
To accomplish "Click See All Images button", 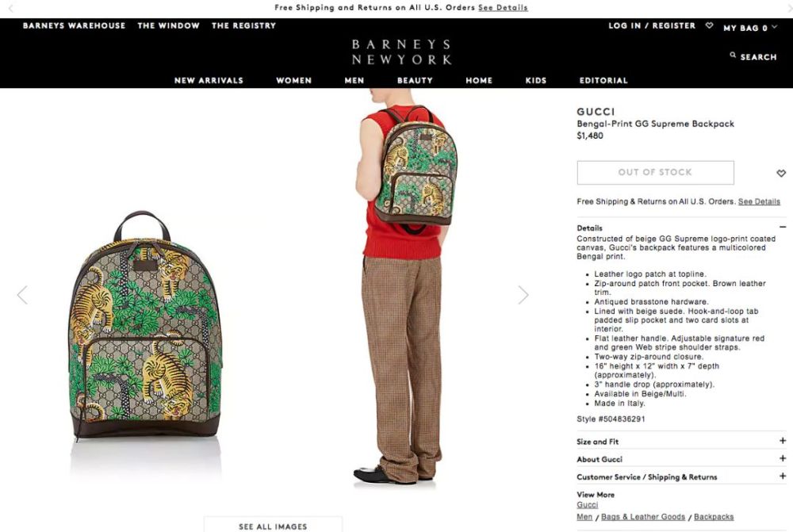I will pos(273,525).
